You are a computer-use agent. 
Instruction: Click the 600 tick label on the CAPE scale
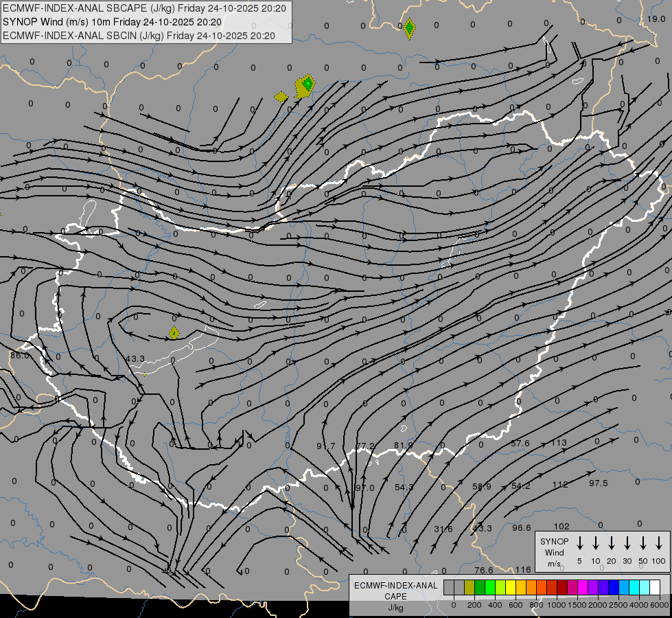515,605
